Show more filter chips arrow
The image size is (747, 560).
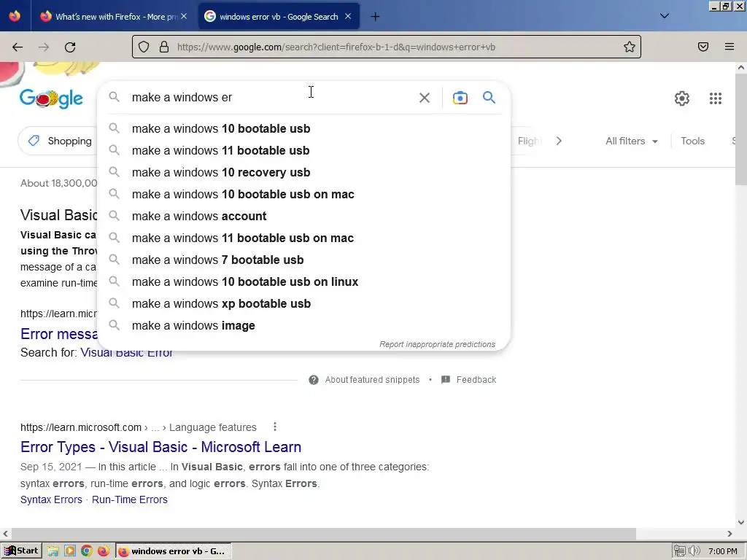559,141
